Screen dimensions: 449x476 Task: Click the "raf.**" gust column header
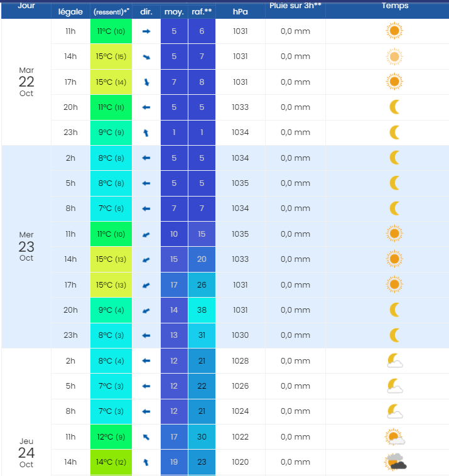coord(202,12)
